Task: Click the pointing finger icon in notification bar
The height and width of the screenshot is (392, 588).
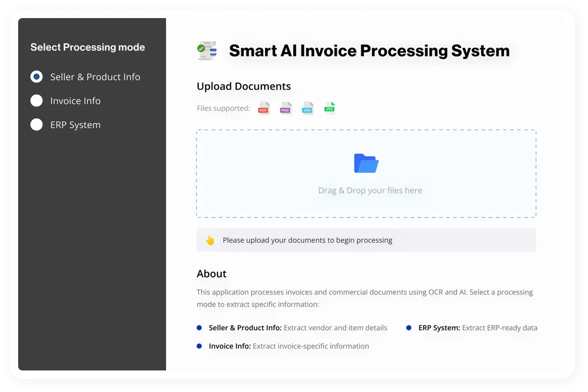Action: pyautogui.click(x=210, y=240)
